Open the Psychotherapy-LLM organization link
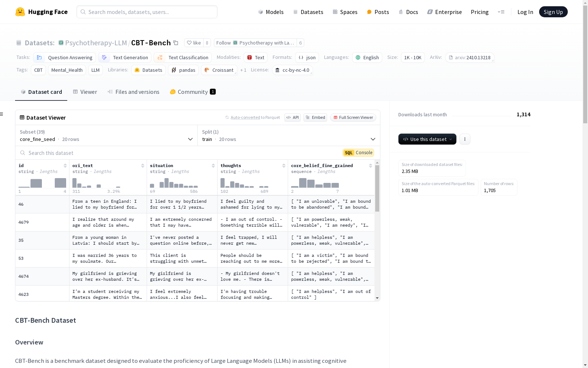588x368 pixels. (96, 43)
